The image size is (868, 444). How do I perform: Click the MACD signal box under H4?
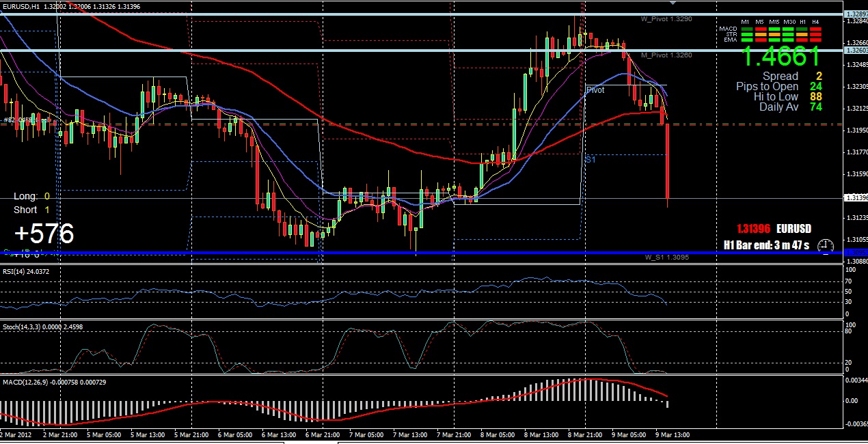(815, 29)
